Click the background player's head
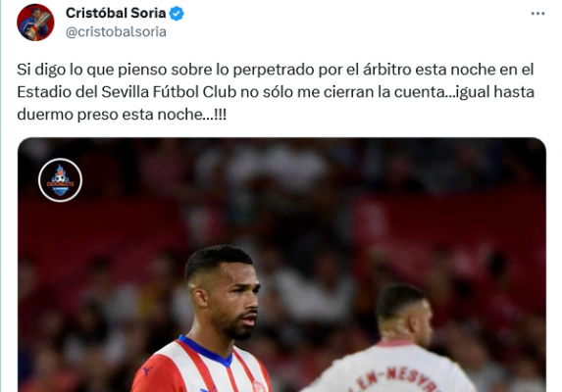Viewport: 562px width, 392px height. pyautogui.click(x=403, y=314)
